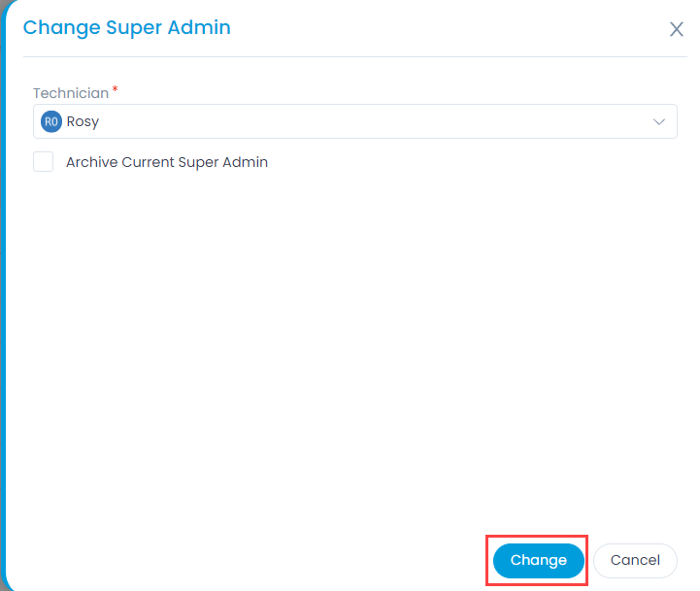This screenshot has height=591, width=700.
Task: Click the Archive Current Super Admin label
Action: [x=167, y=162]
